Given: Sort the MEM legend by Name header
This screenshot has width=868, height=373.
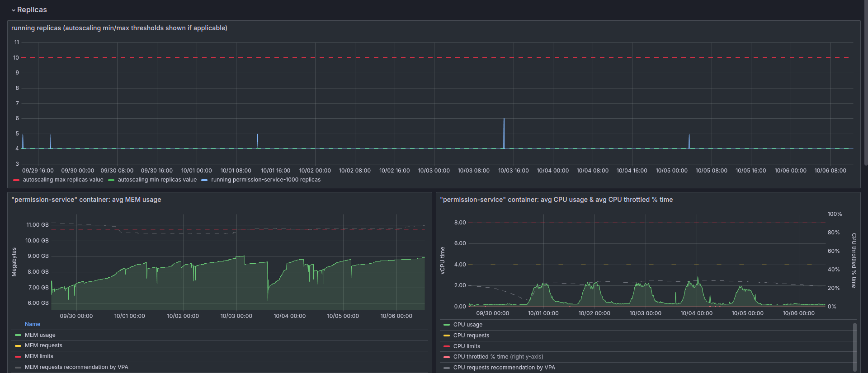Looking at the screenshot, I should tap(33, 324).
